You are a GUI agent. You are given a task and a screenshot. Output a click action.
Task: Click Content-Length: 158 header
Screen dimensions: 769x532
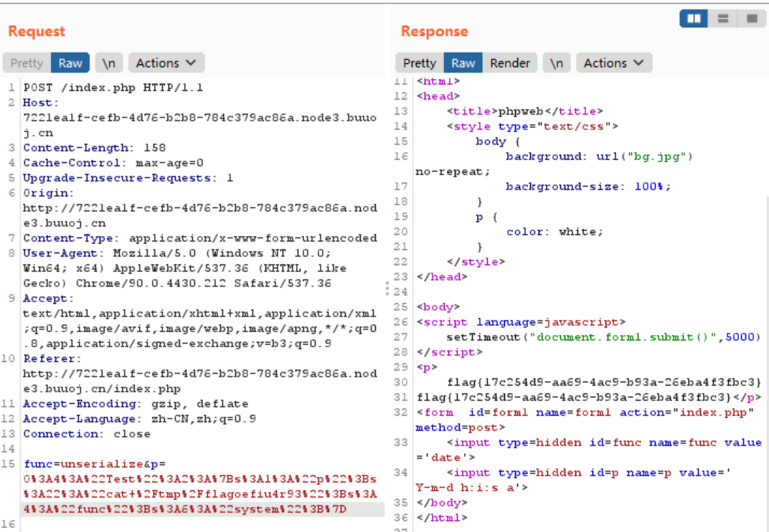click(94, 148)
